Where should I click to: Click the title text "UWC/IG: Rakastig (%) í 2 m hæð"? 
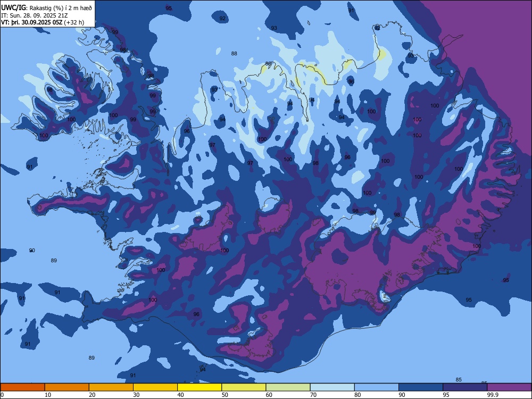point(46,8)
